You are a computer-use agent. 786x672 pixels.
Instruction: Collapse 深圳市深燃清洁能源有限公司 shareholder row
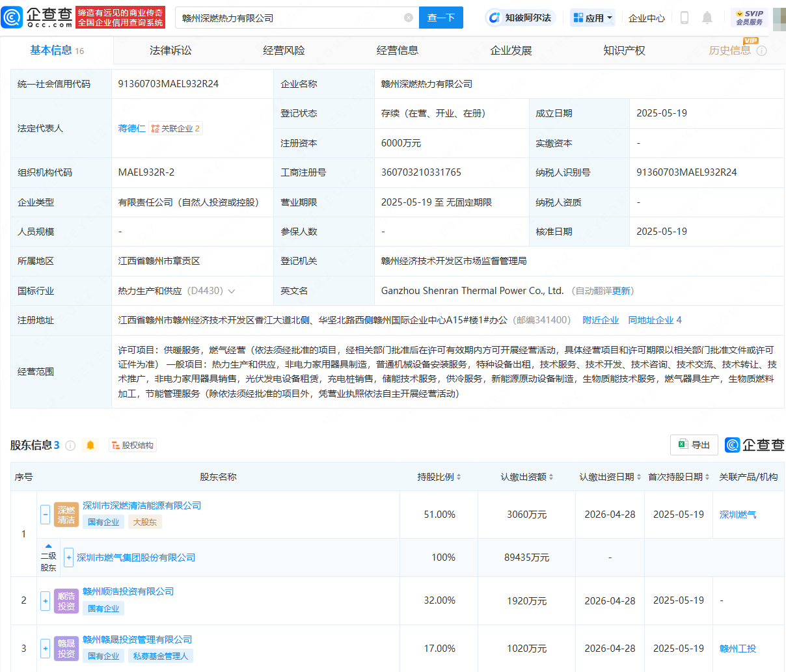[x=46, y=515]
